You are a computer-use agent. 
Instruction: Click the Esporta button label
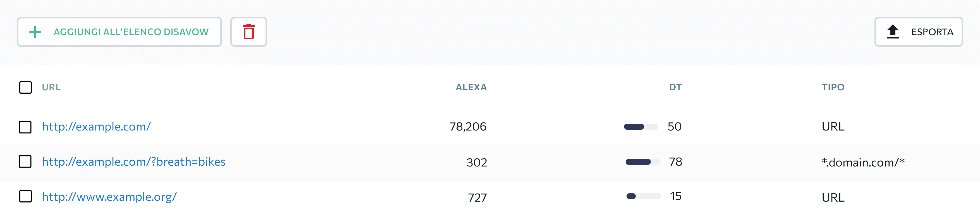[x=932, y=32]
